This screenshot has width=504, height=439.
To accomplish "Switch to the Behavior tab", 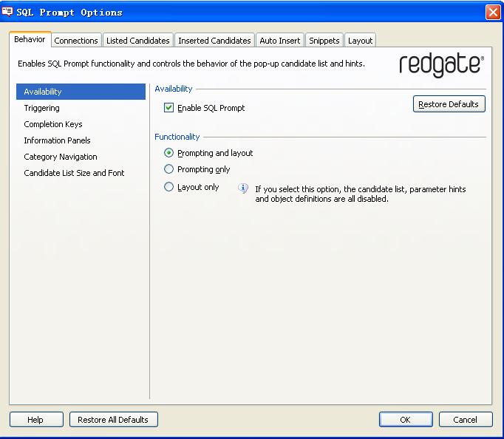I will [x=30, y=39].
